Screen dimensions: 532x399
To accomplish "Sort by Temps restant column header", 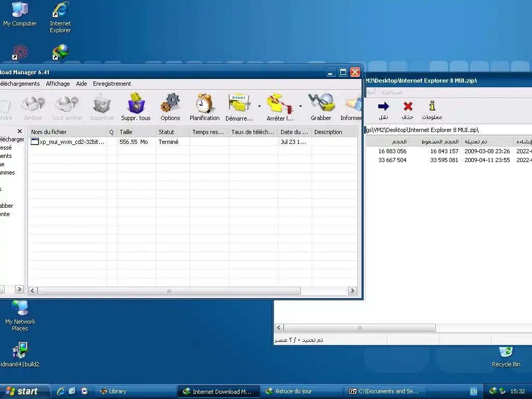I will (x=209, y=132).
